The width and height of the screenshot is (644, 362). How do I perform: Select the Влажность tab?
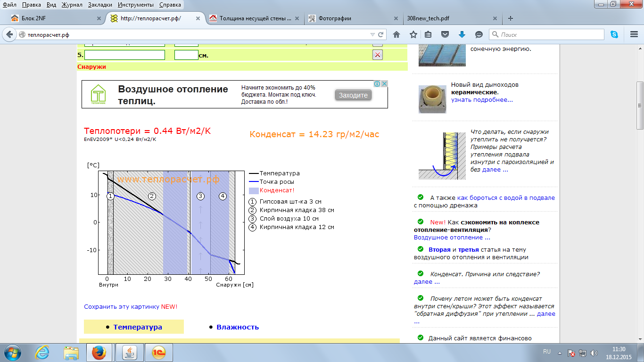[238, 327]
